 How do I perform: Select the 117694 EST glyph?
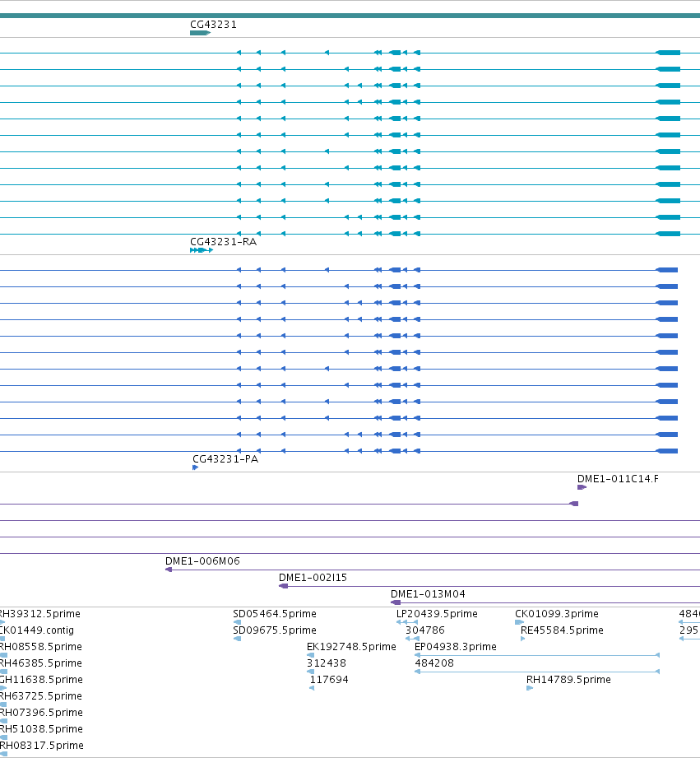[312, 688]
